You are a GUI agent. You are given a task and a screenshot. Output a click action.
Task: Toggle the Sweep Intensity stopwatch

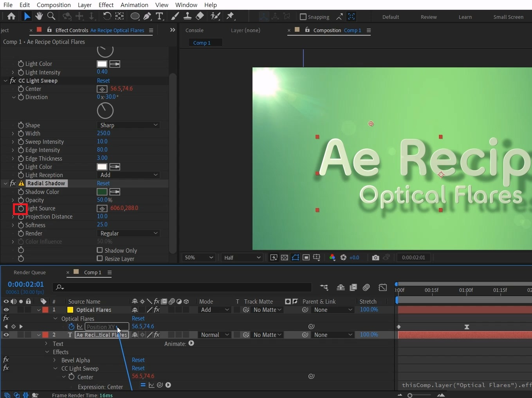pos(21,142)
